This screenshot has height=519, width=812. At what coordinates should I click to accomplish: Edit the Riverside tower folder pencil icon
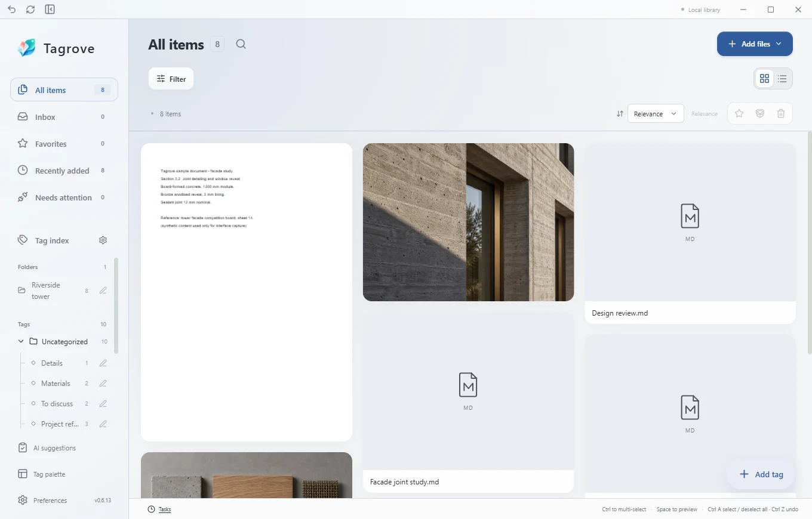(x=103, y=291)
